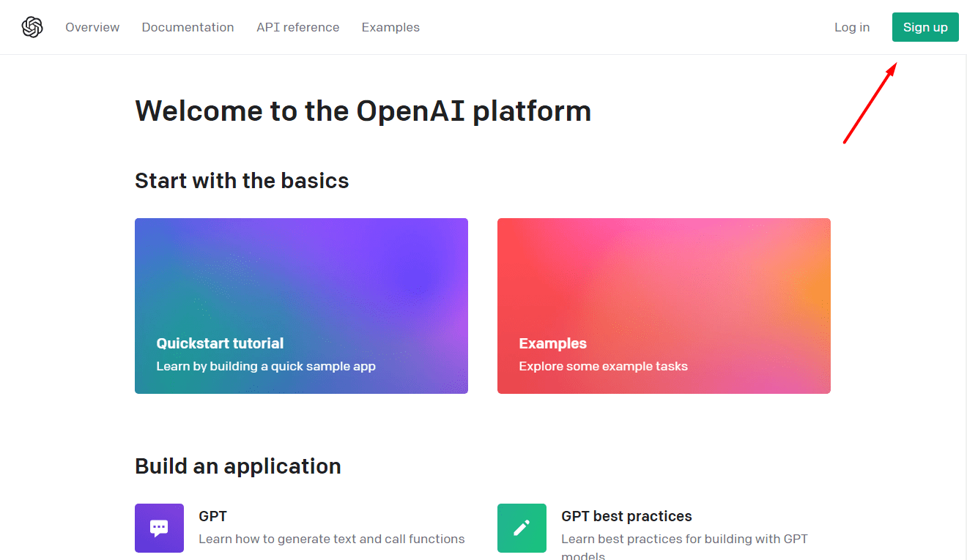Open the Overview navigation item

tap(92, 27)
